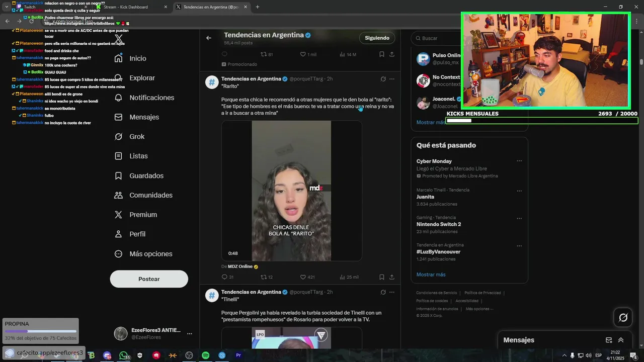Click the browser page vertical scrollbar
The height and width of the screenshot is (362, 644).
point(641,62)
